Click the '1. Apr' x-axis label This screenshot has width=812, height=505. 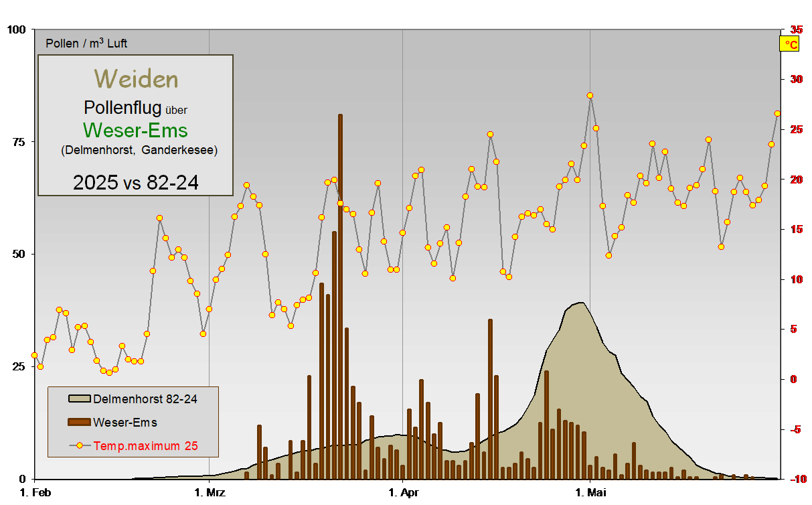point(402,493)
